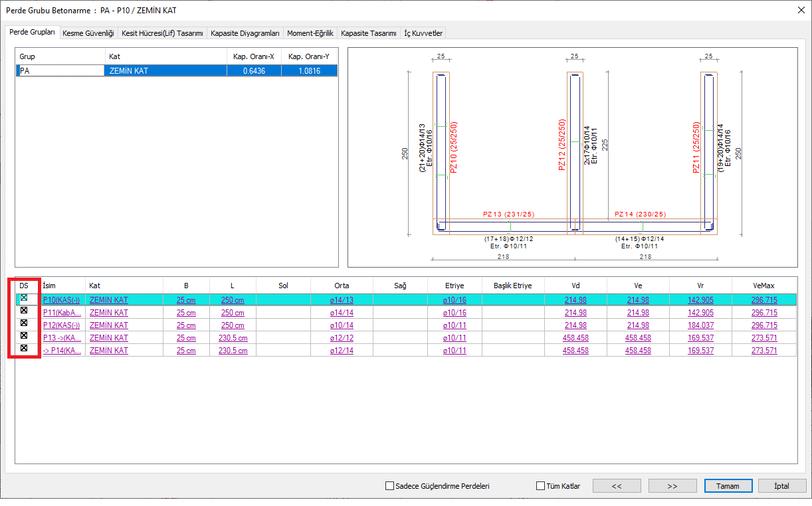Click PZ10 (25/250) label in drawing
Image resolution: width=812 pixels, height=506 pixels.
(x=455, y=147)
